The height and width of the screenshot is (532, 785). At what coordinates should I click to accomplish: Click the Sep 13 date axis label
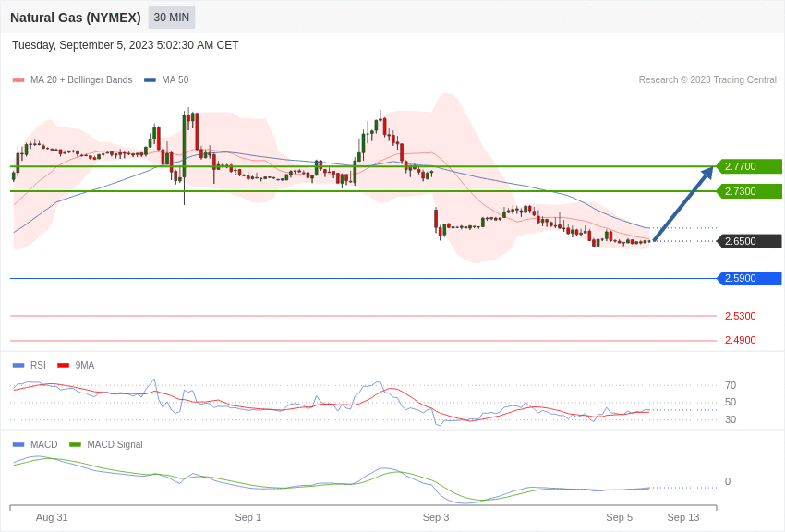pos(683,517)
